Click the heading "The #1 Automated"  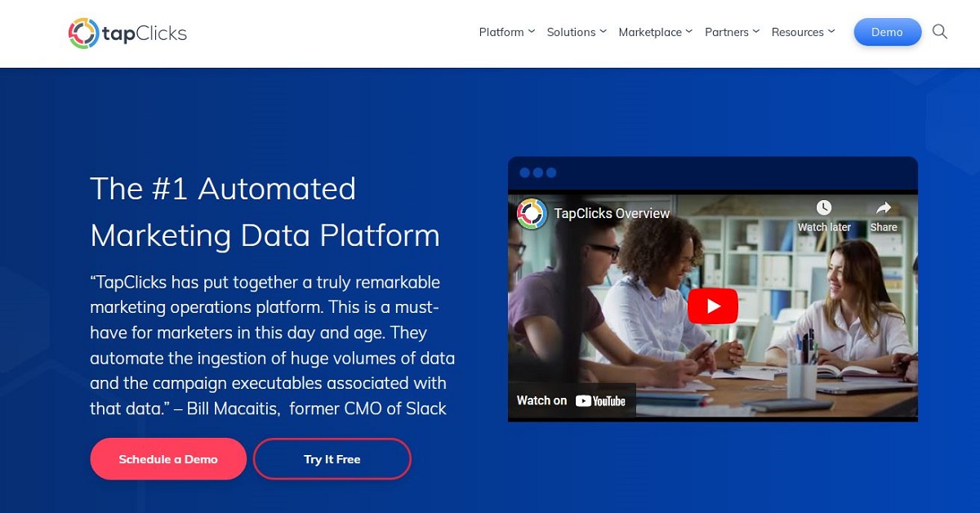pos(223,189)
